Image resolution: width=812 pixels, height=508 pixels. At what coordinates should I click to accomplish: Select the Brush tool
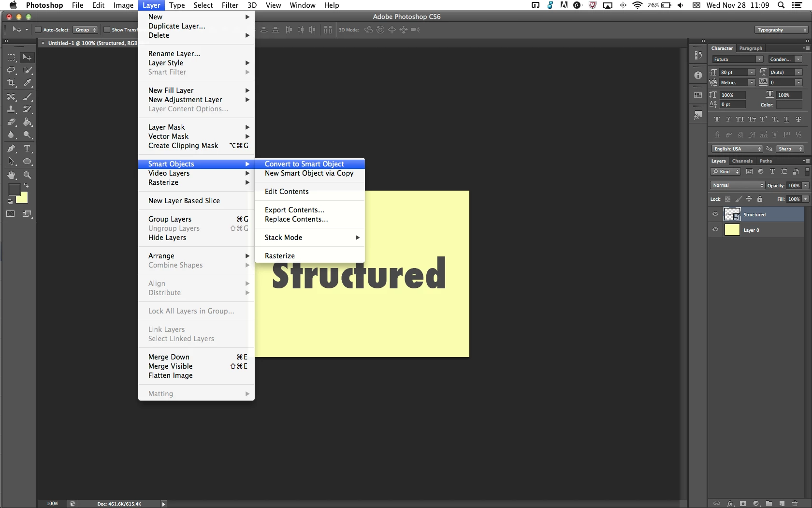(28, 97)
